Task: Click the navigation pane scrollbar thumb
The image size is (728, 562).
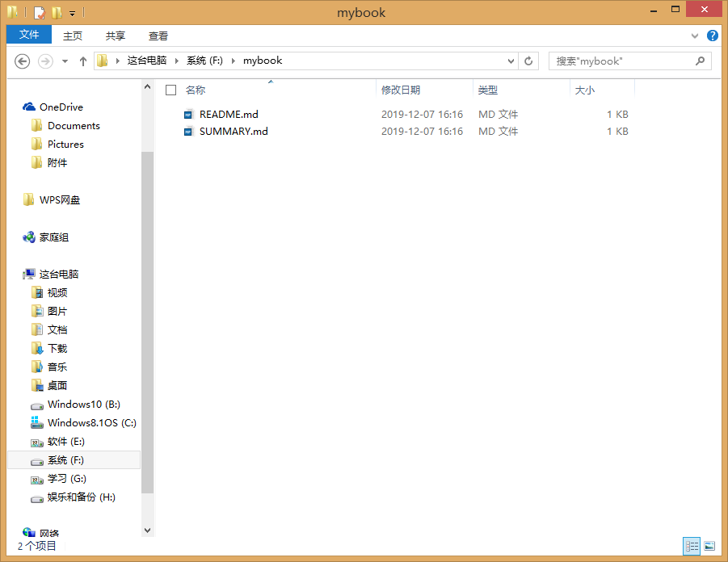Action: tap(147, 322)
